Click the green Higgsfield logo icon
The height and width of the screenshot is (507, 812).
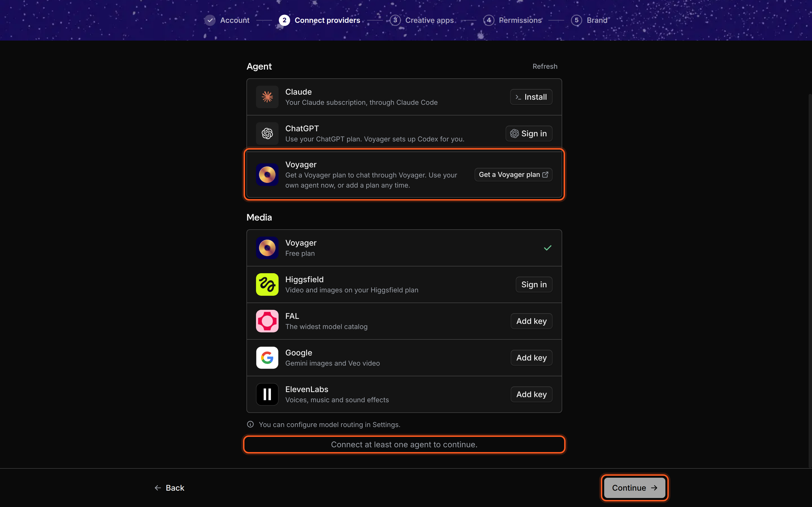267,284
